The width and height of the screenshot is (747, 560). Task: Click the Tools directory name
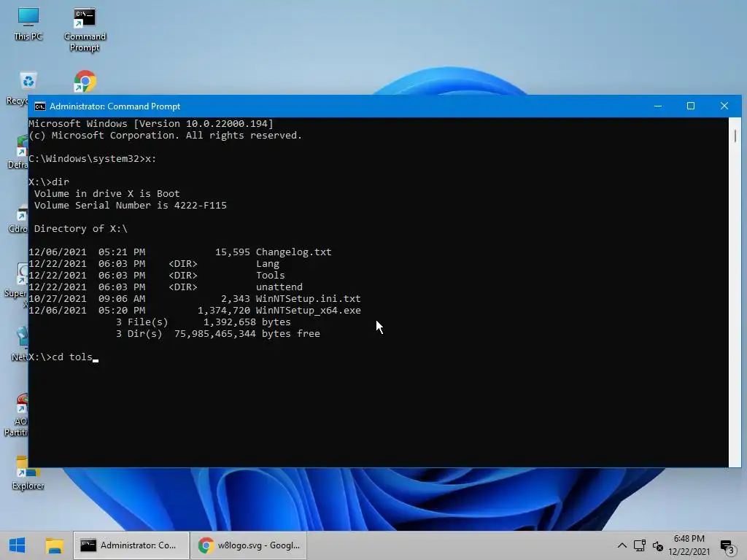point(270,275)
